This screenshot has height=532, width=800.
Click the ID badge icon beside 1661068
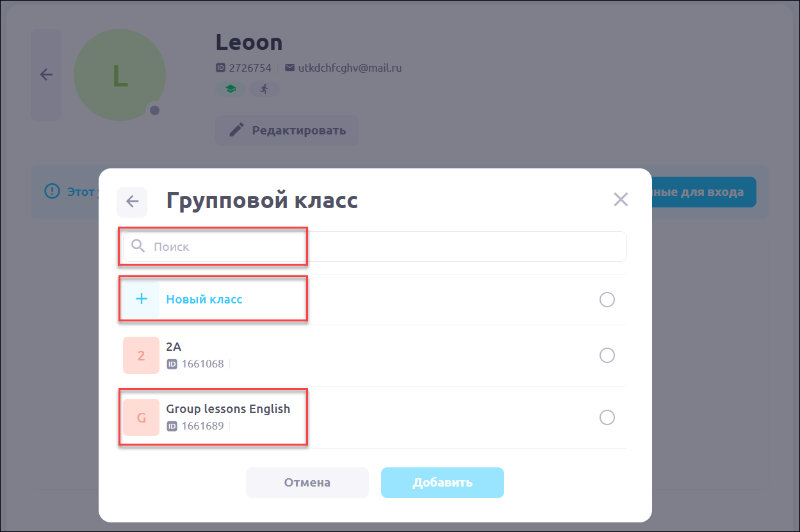172,364
